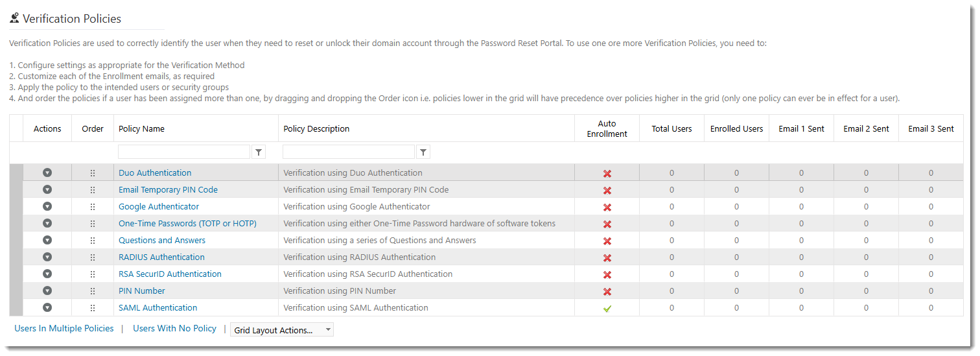
Task: Click order drag handle for Google Authenticator
Action: (93, 207)
